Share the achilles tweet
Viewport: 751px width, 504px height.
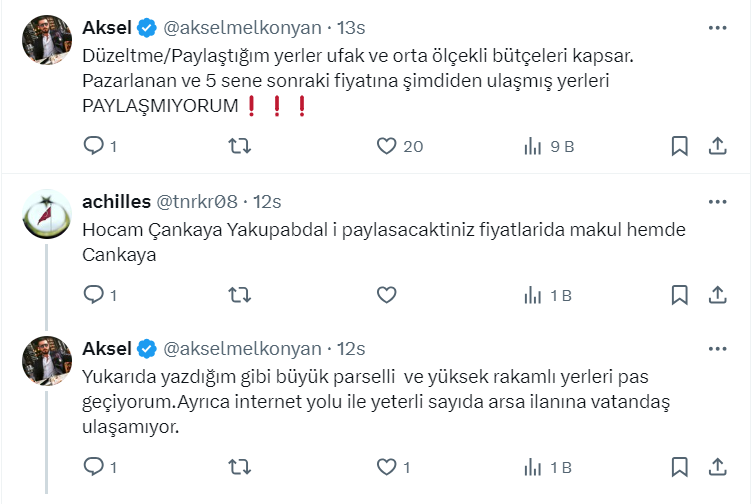point(717,295)
